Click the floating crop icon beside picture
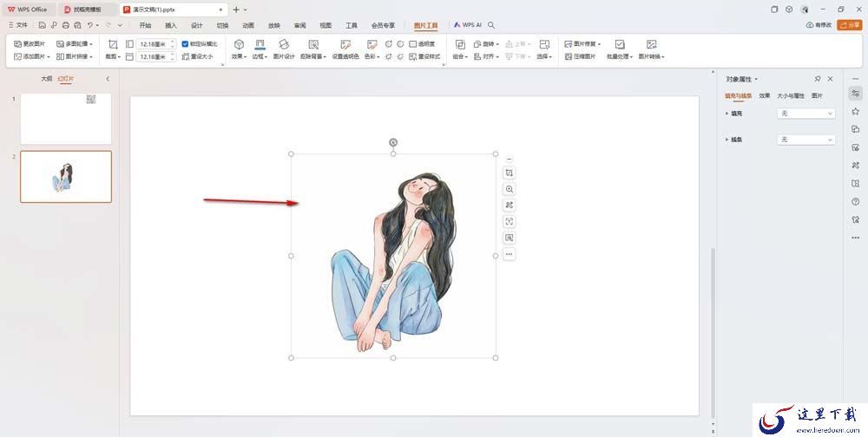Viewport: 868px width, 437px height. point(510,173)
